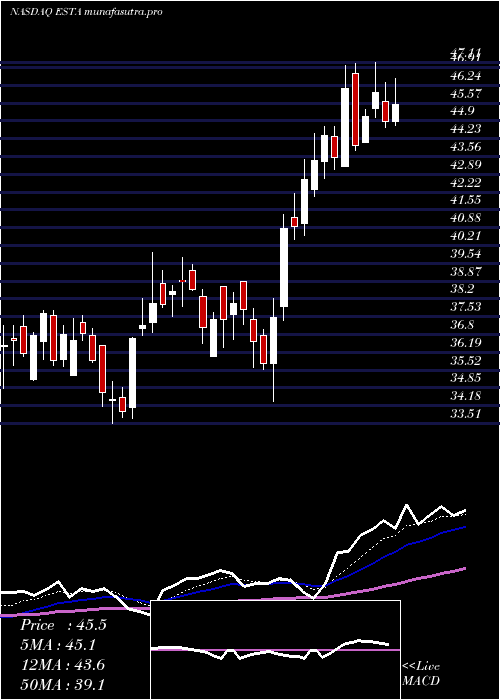This screenshot has height=700, width=500.
Task: Click the 36.19 price axis label
Action: point(466,342)
